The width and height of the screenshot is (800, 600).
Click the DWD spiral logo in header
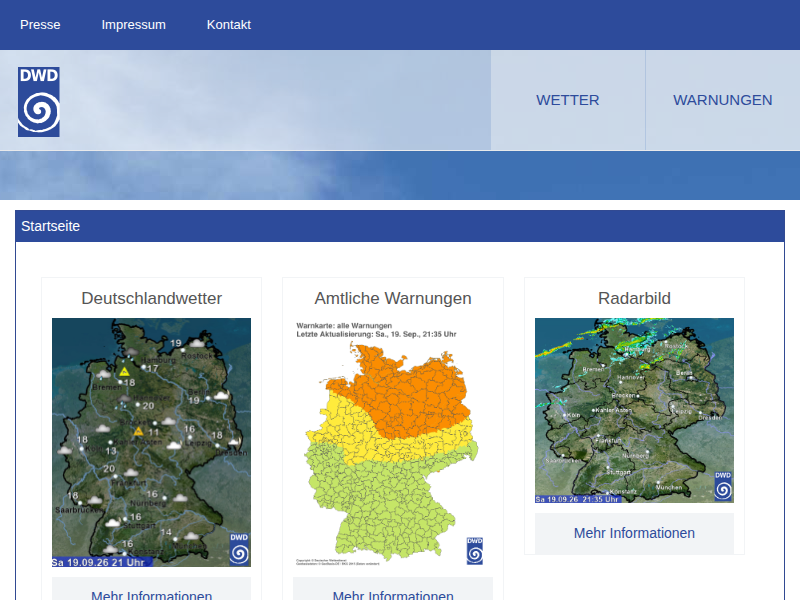point(39,102)
